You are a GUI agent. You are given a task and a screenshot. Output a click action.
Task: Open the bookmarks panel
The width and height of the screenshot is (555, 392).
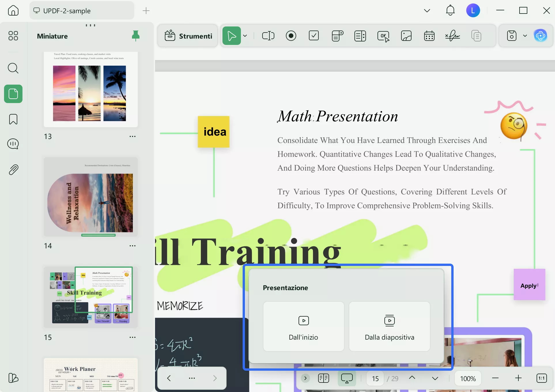(13, 119)
